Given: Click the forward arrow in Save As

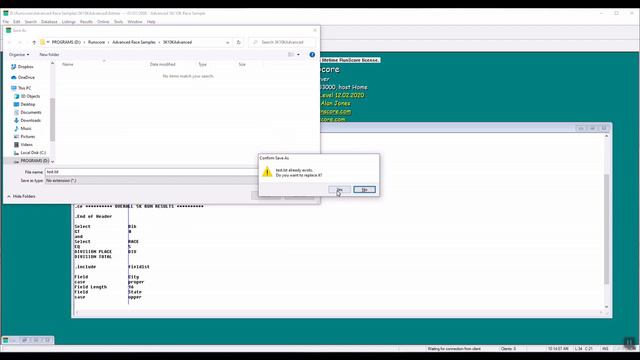Looking at the screenshot, I should point(20,42).
